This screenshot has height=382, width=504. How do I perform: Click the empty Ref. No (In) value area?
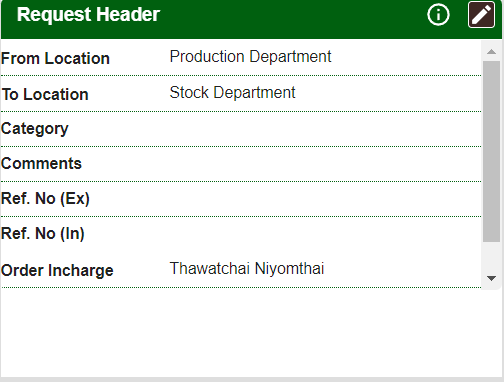coord(325,234)
